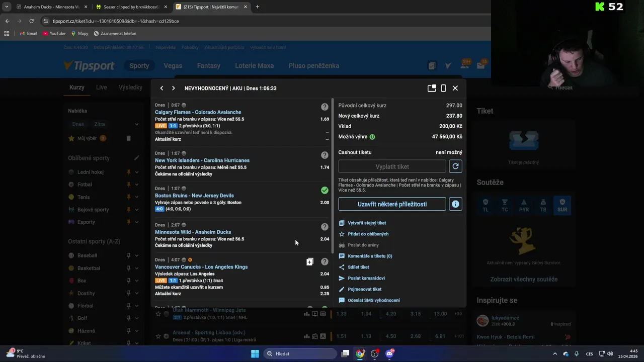
Task: Open New York Islanders - Carolina Hurricanes match
Action: tap(202, 160)
